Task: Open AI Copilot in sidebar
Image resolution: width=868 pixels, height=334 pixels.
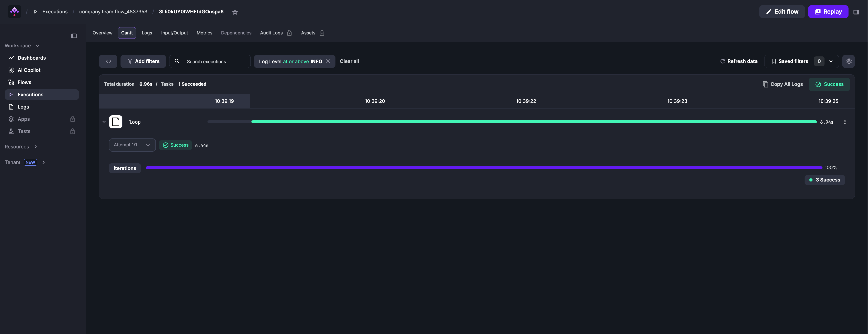Action: [x=42, y=70]
